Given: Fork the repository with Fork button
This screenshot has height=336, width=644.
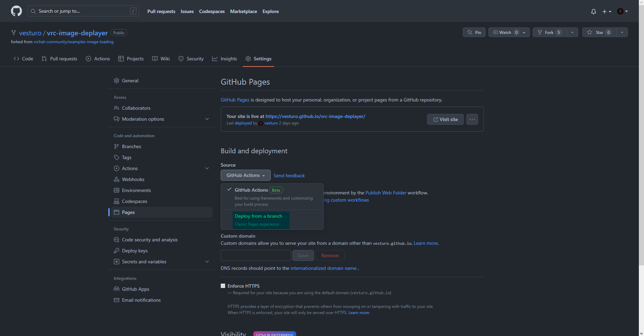Looking at the screenshot, I should 549,32.
